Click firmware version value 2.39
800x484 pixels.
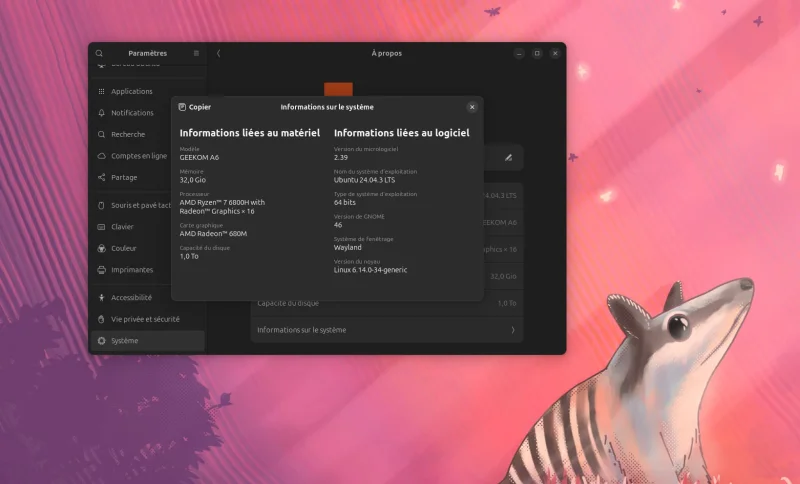(340, 158)
